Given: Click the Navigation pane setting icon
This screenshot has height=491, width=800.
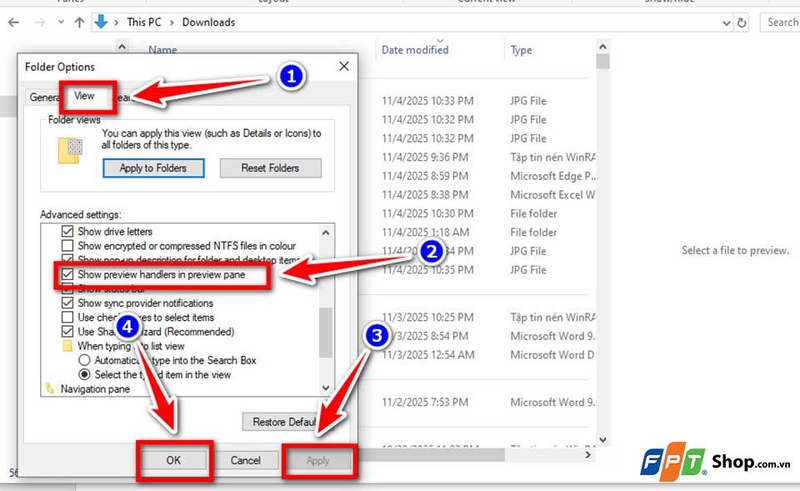Looking at the screenshot, I should (x=49, y=389).
